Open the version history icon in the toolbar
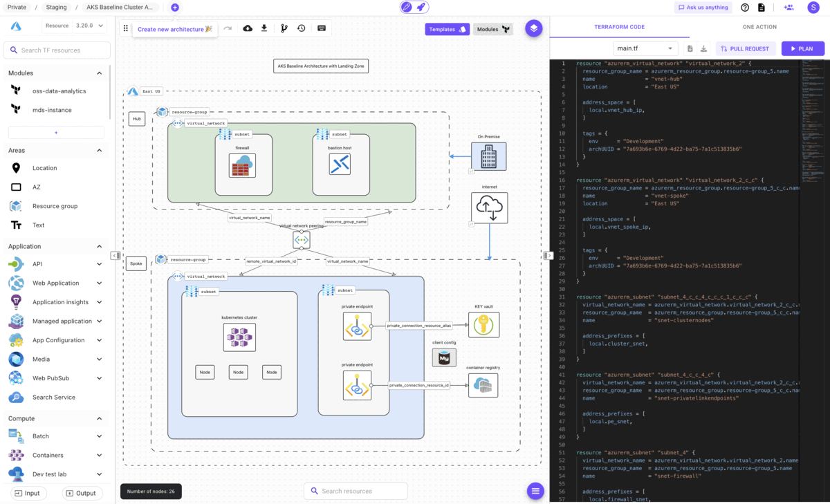Screen dimensions: 830x504 [x=302, y=29]
